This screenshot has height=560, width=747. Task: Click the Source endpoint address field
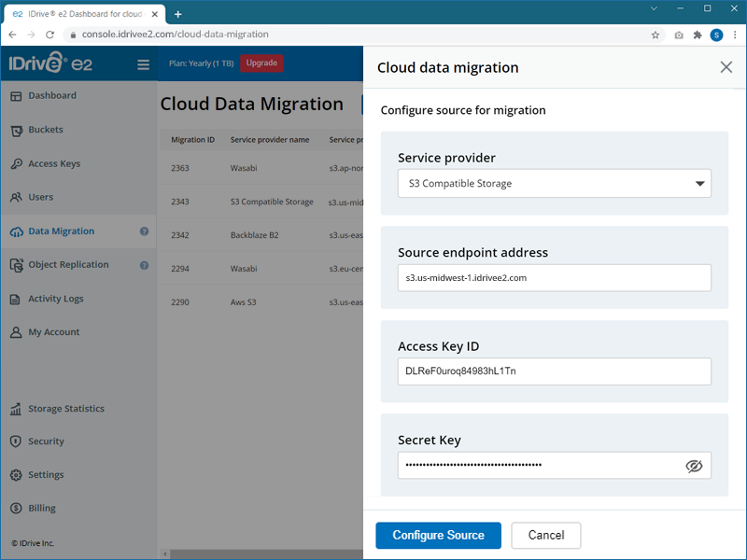coord(554,277)
